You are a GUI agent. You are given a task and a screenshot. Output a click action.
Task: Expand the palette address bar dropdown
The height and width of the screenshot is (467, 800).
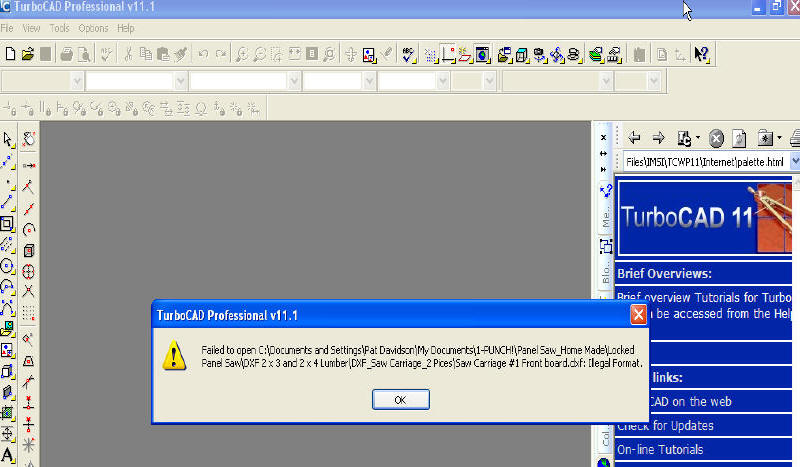[795, 162]
